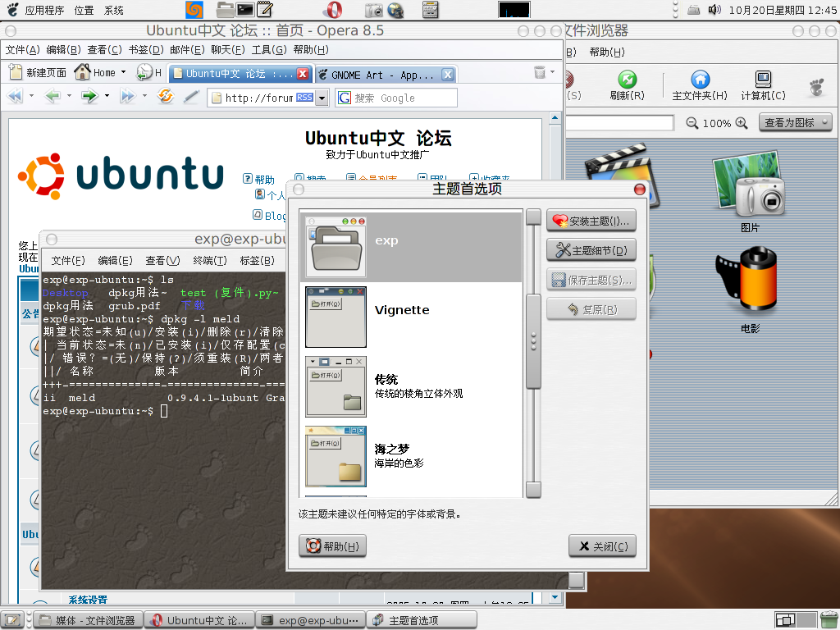Close the GNOME Art tab
This screenshot has width=840, height=630.
click(x=448, y=75)
